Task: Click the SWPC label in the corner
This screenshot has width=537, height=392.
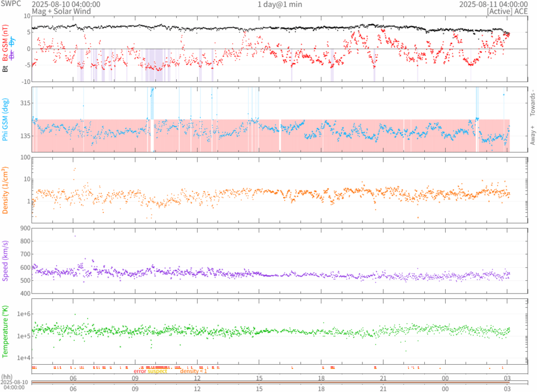Action: [10, 4]
